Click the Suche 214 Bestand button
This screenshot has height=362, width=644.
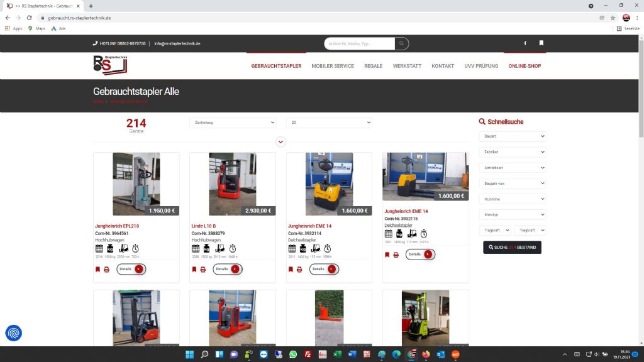click(x=512, y=248)
